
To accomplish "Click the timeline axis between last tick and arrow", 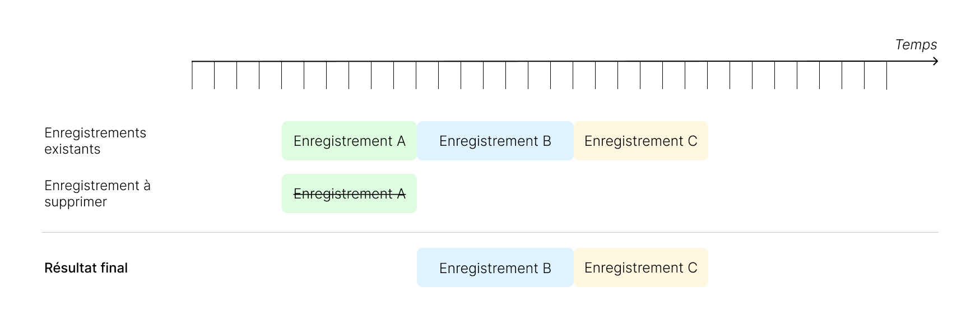I will [911, 61].
